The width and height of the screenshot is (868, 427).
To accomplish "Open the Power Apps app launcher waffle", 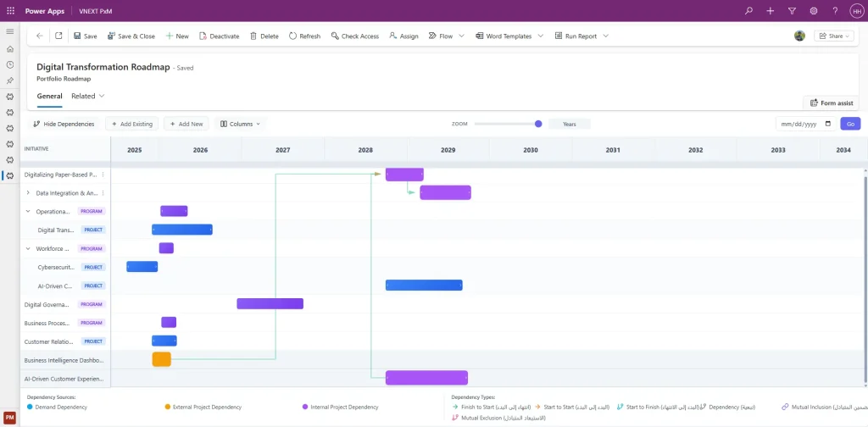I will tap(10, 11).
